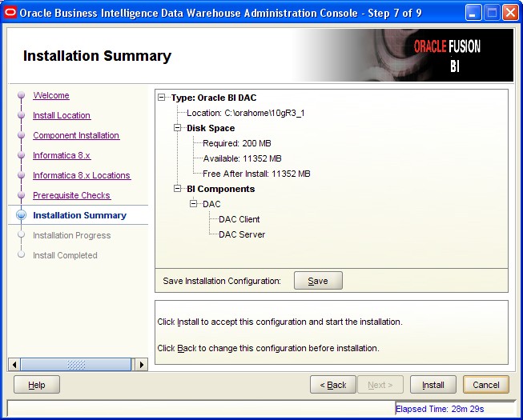Image resolution: width=523 pixels, height=420 pixels.
Task: Cancel the installation wizard
Action: [x=485, y=385]
